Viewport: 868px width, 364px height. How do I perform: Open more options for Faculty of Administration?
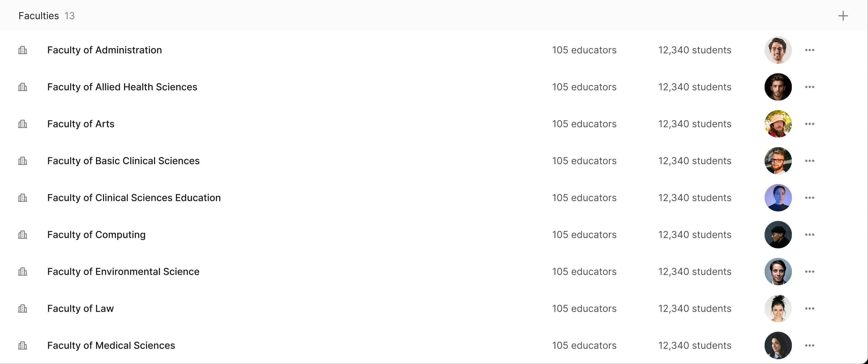(x=809, y=50)
